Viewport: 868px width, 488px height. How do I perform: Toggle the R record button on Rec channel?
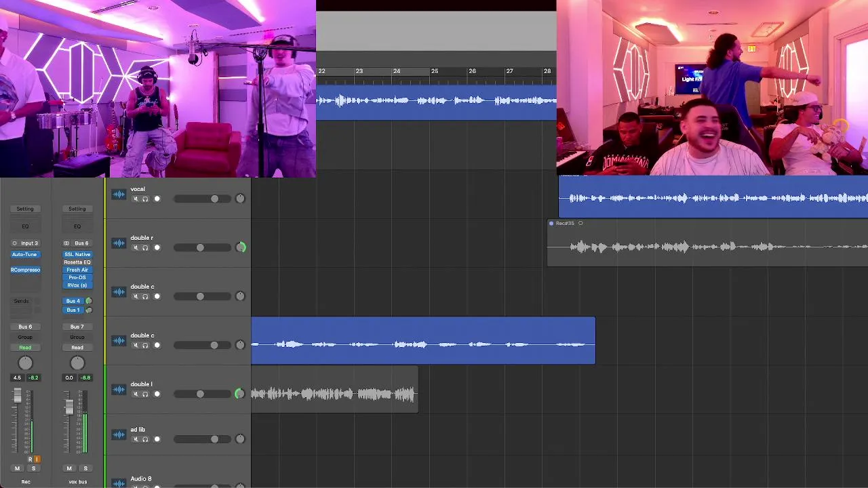(x=30, y=460)
